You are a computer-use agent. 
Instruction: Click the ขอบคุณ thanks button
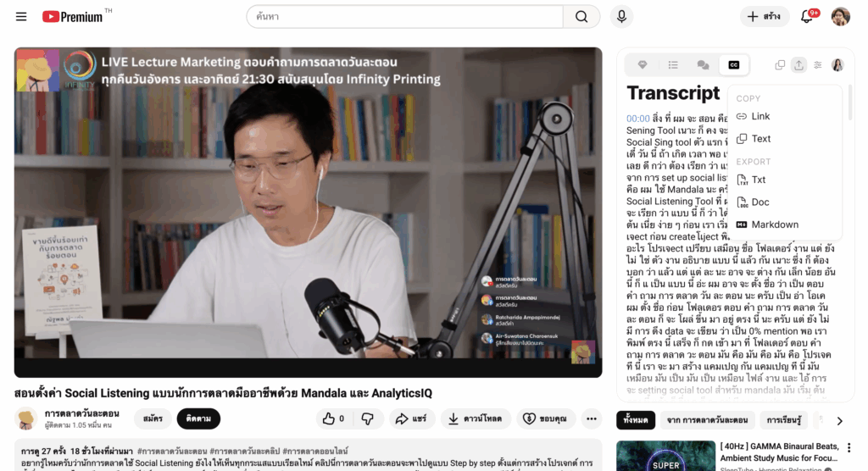point(545,419)
